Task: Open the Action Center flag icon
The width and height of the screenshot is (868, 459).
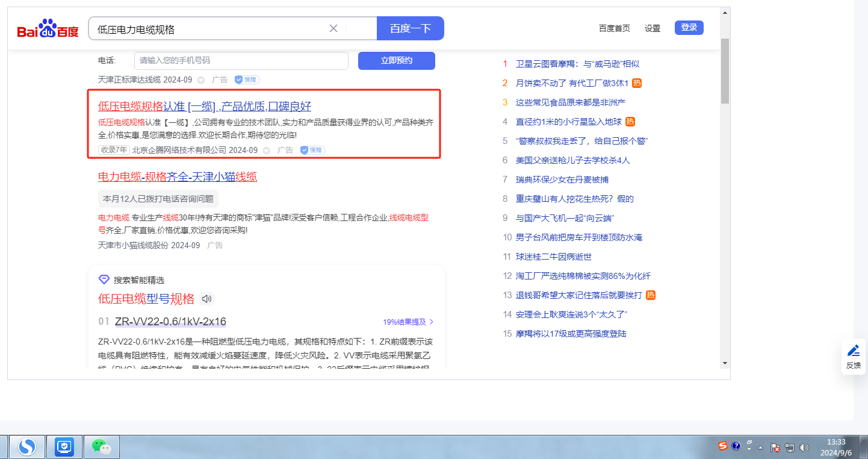Action: [x=775, y=448]
